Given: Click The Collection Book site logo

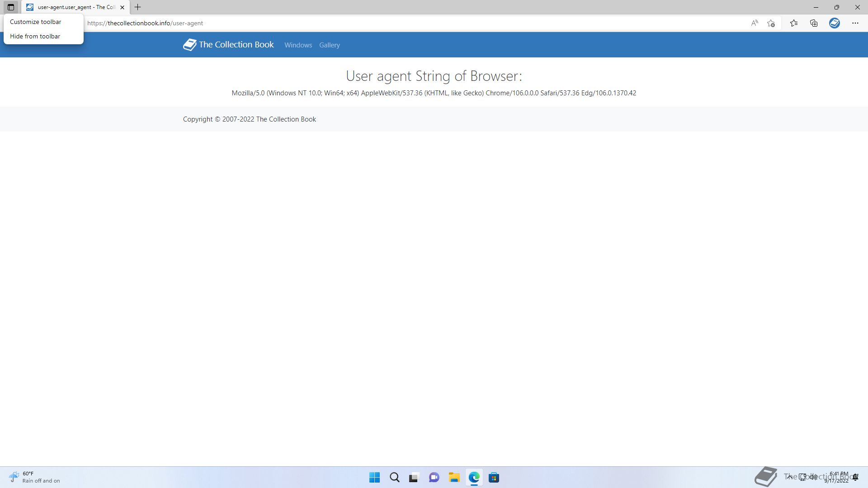Looking at the screenshot, I should 228,45.
